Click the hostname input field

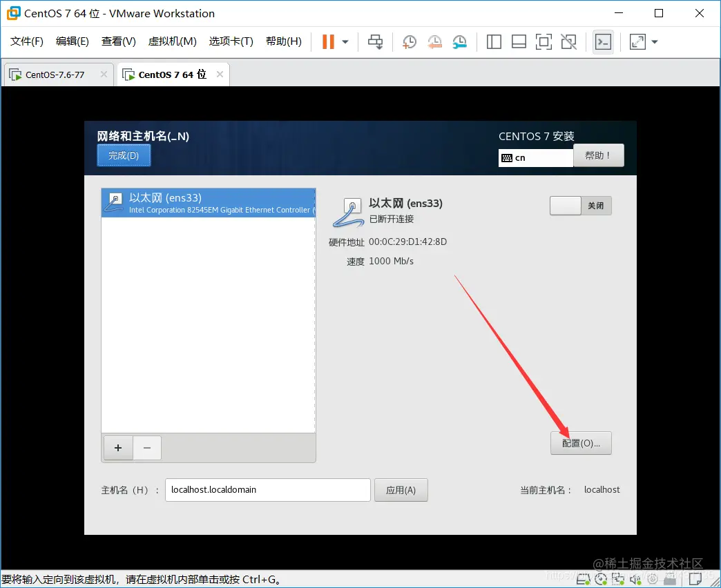coord(267,489)
